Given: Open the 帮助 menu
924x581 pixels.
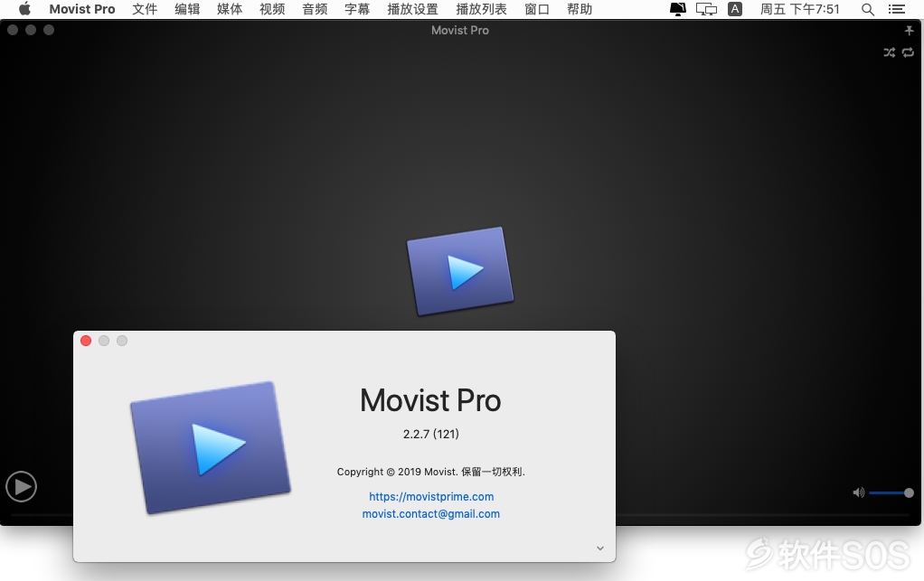Looking at the screenshot, I should 580,9.
